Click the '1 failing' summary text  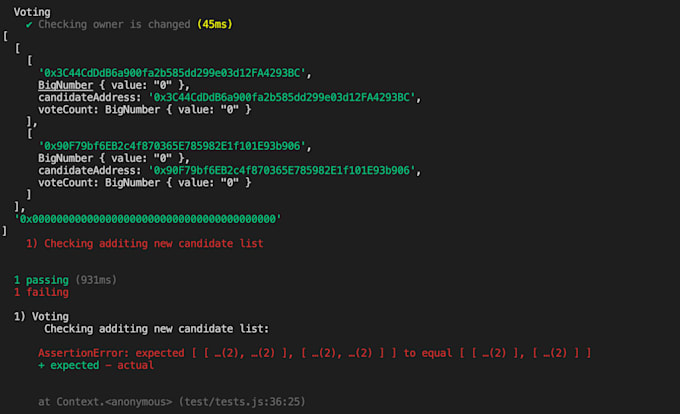pos(41,292)
